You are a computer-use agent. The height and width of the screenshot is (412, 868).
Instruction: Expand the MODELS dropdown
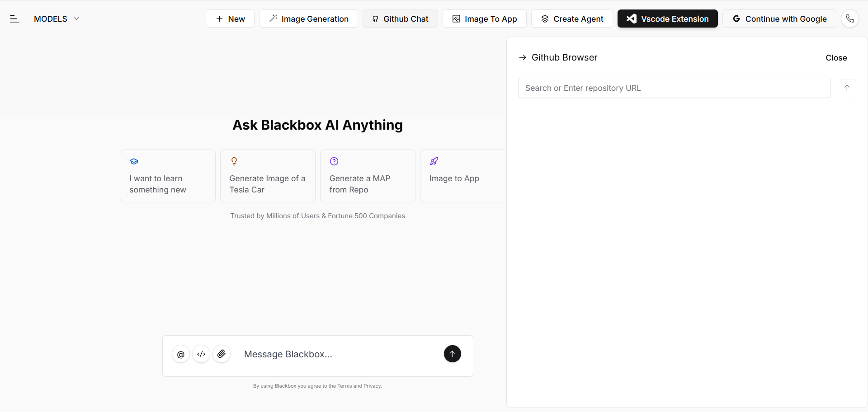[57, 19]
